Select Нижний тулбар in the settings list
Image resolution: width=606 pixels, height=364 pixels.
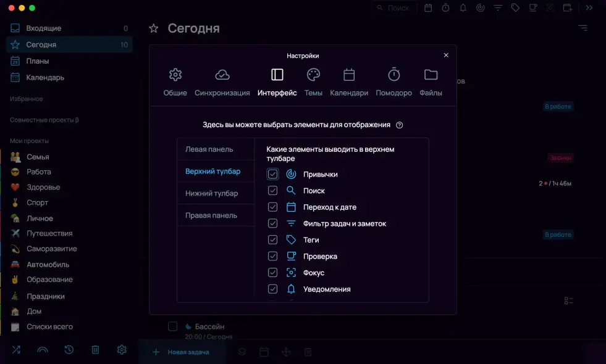211,193
